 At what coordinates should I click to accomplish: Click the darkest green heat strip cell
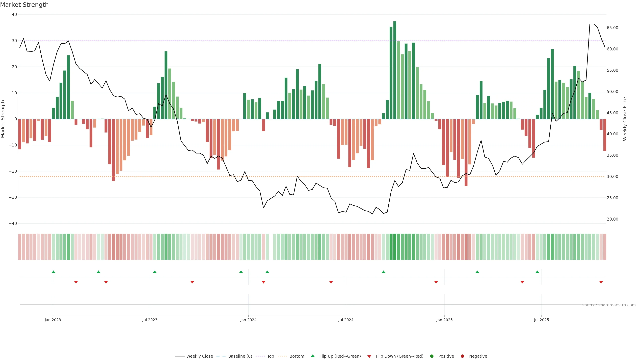coord(395,247)
